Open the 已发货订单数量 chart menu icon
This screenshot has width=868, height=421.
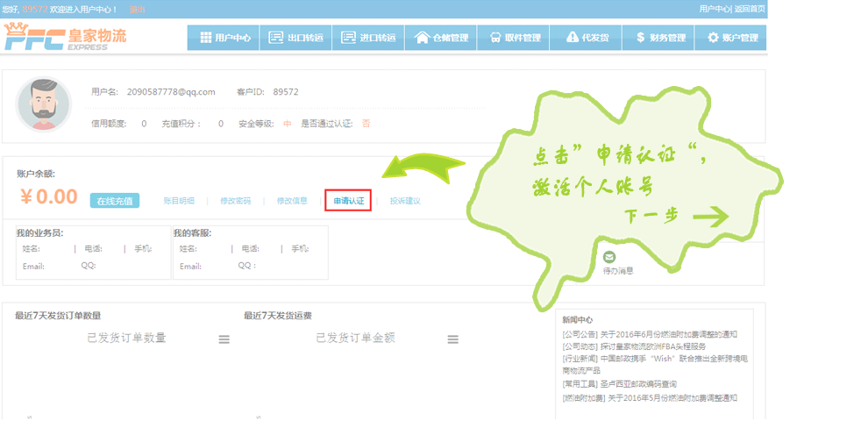(x=224, y=339)
